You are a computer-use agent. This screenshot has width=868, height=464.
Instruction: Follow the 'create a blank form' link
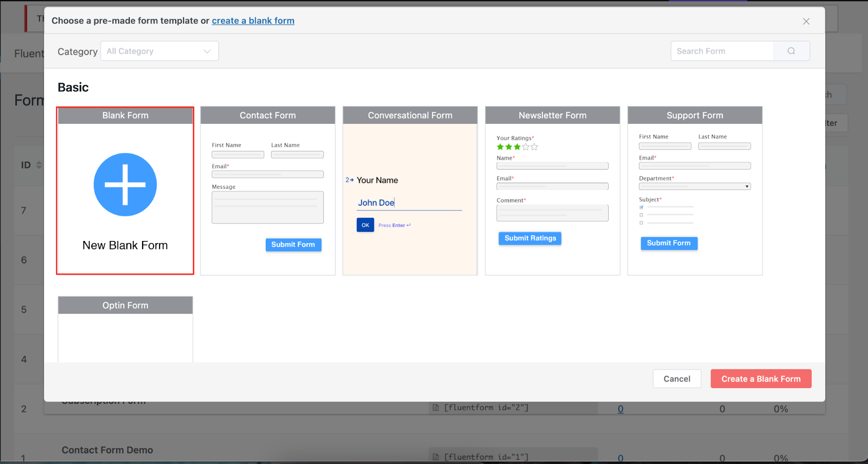pos(253,21)
